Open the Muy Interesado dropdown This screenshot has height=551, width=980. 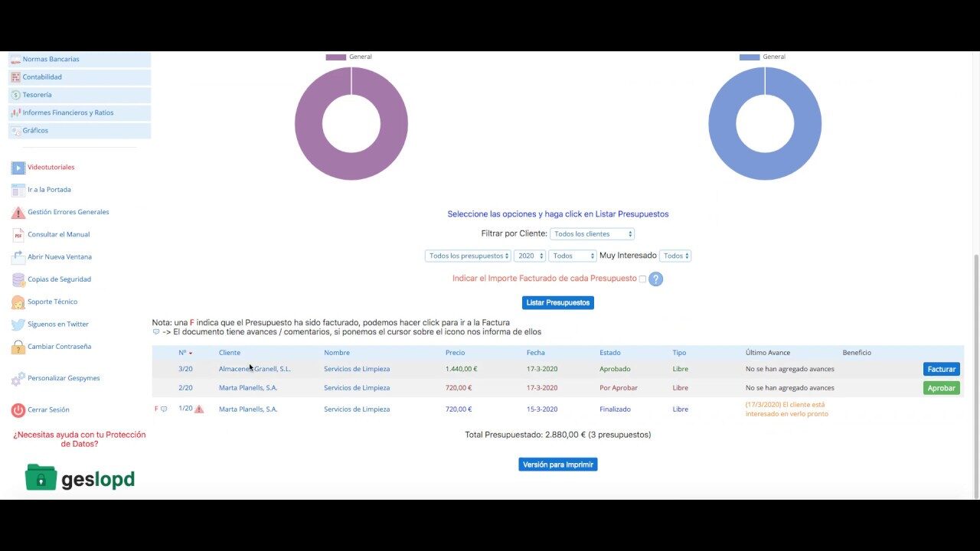tap(676, 256)
